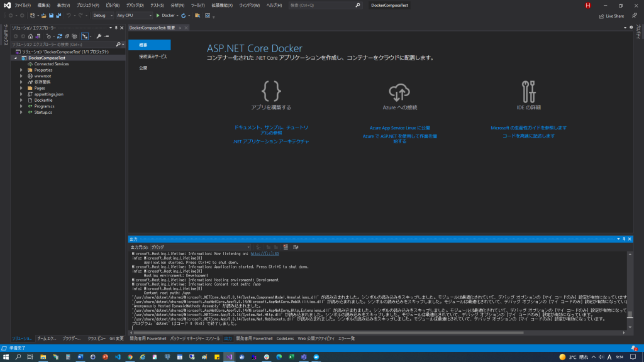
Task: Switch views icon in Solution Explorer toolbar
Action: tap(38, 36)
